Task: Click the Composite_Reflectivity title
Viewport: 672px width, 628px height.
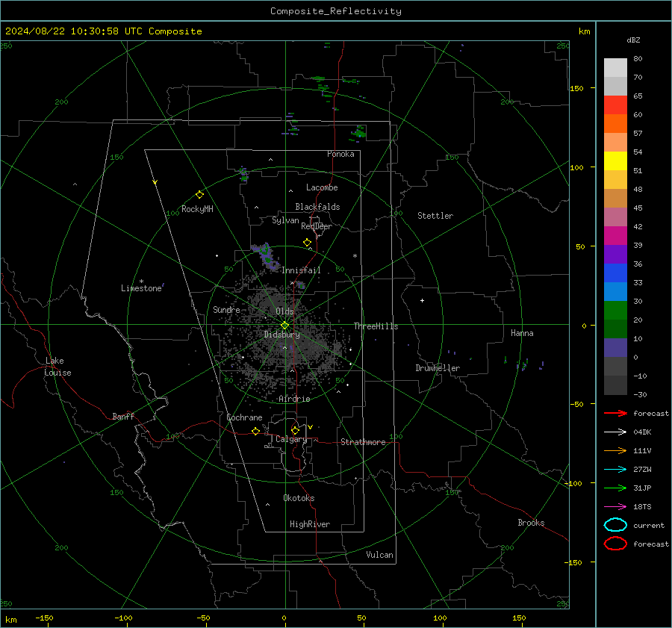Action: tap(336, 11)
